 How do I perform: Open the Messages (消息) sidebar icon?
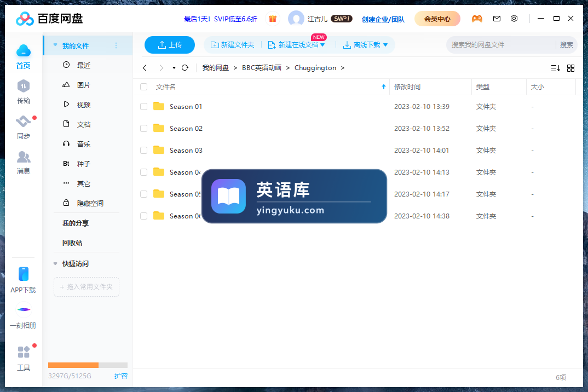pyautogui.click(x=23, y=157)
